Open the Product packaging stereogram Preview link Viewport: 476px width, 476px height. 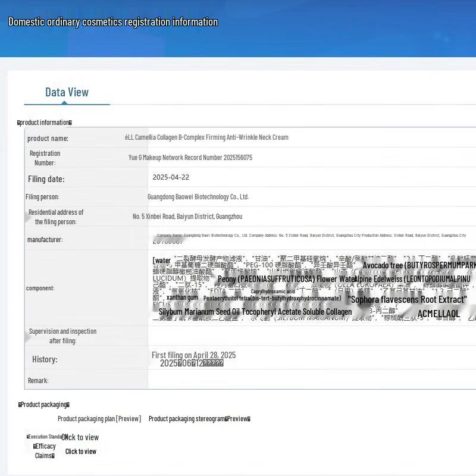pos(199,419)
